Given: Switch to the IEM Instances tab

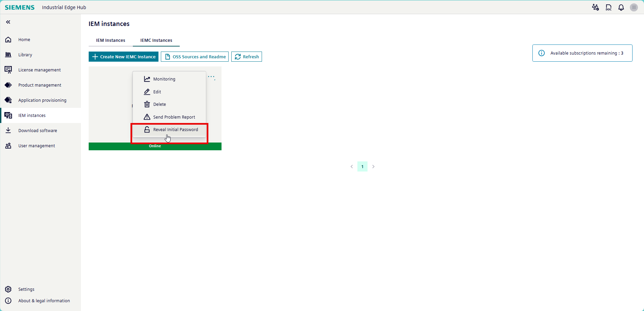Looking at the screenshot, I should click(x=110, y=40).
